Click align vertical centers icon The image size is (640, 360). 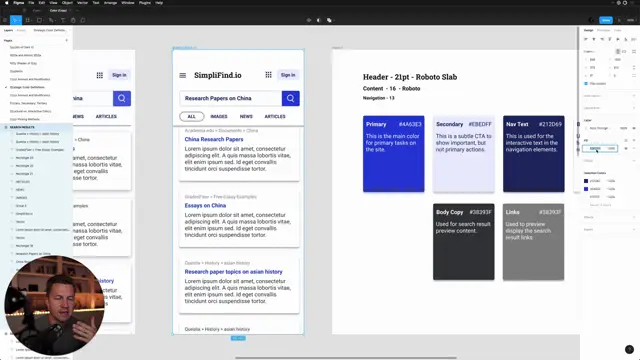coord(618,39)
